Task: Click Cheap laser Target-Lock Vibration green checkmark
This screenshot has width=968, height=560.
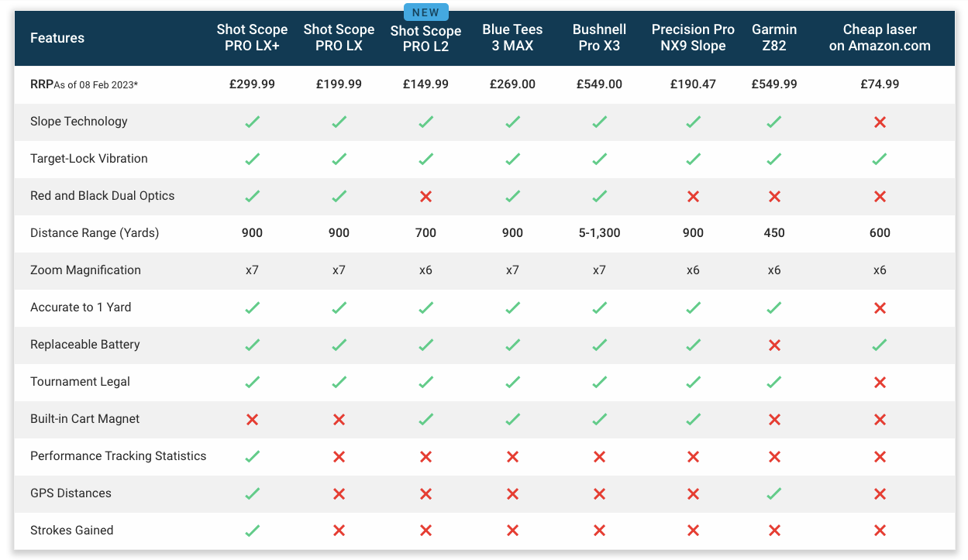Action: (880, 159)
